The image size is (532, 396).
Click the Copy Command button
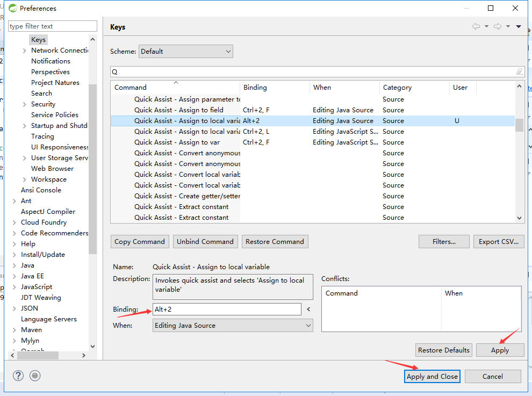pos(139,241)
